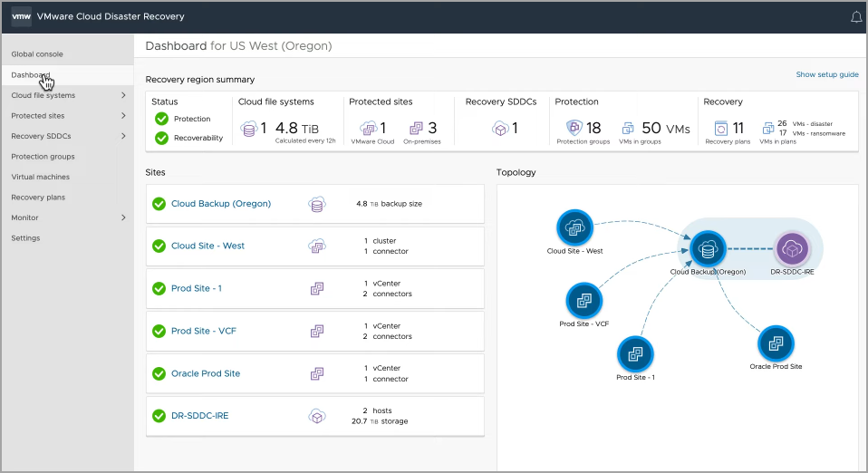Click cloud site icon in Cloud Site - West row
Viewport: 868px width, 473px height.
[316, 246]
